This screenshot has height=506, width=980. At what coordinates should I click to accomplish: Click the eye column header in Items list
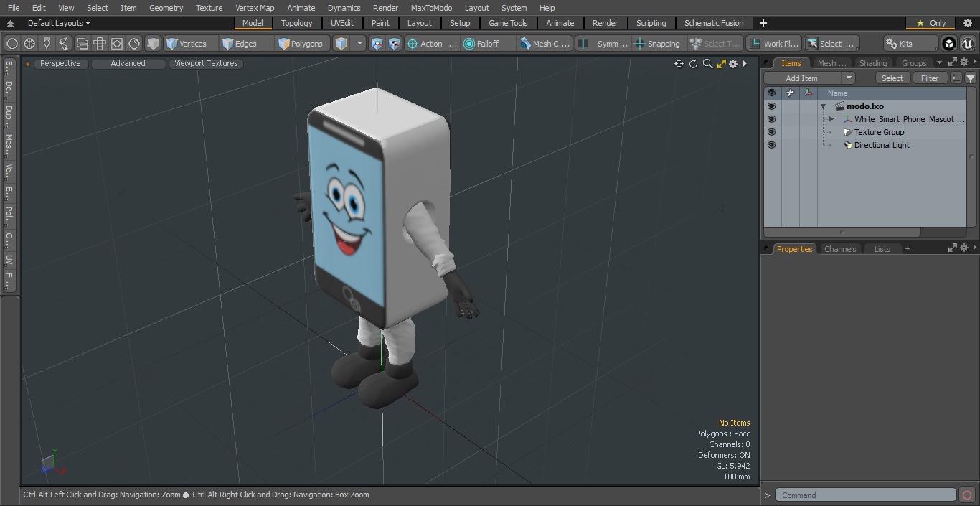click(x=771, y=93)
